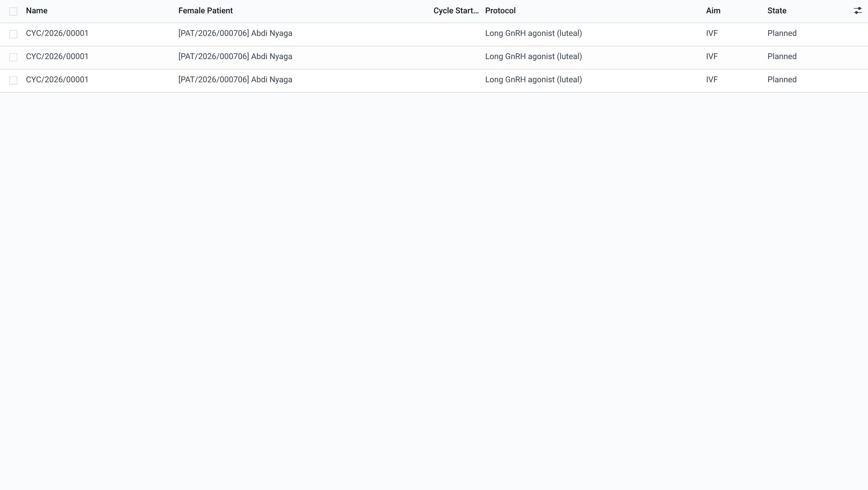This screenshot has width=868, height=490.
Task: Tick the select-all checkbox in the header
Action: [x=13, y=12]
